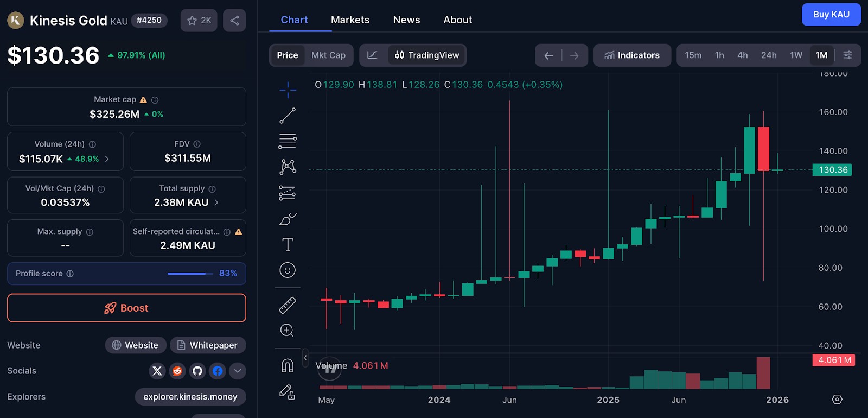
Task: Switch to simple line chart view
Action: click(373, 55)
